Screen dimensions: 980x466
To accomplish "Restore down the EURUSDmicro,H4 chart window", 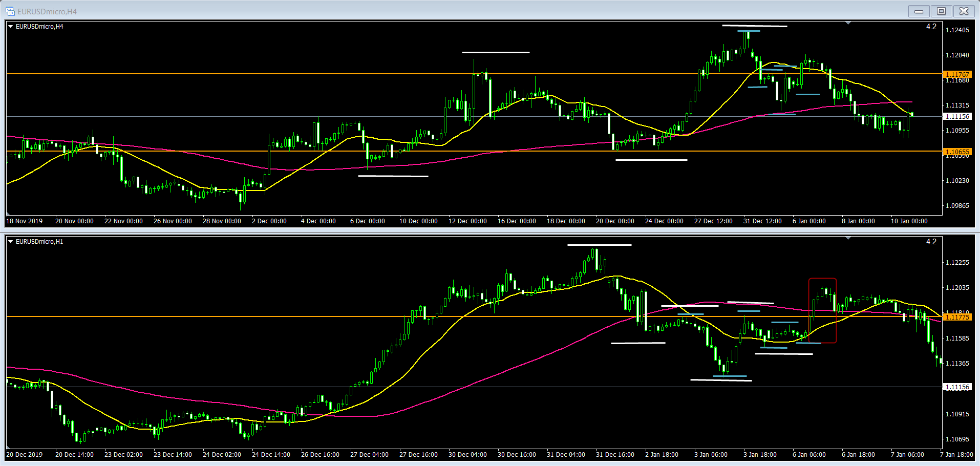I will pos(941,11).
